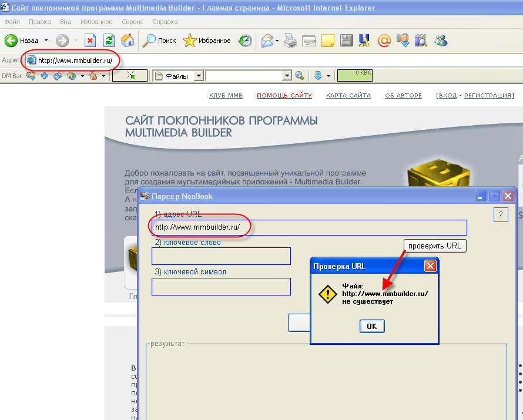
Task: Click the DM Bar download icon
Action: [31, 76]
